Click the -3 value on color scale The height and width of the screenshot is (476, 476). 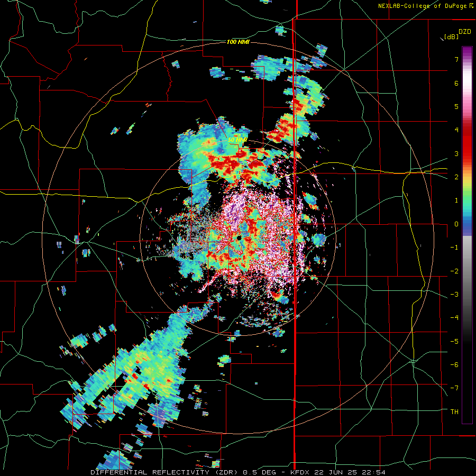454,295
